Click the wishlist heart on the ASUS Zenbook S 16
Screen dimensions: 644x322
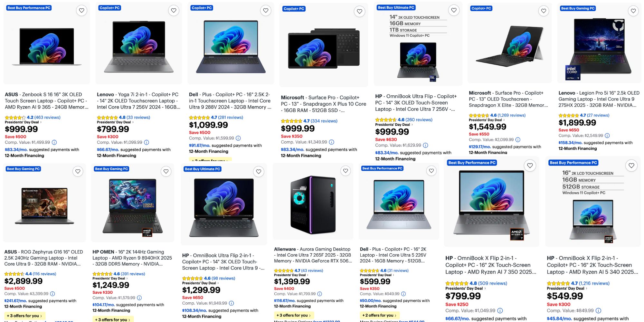click(x=81, y=10)
